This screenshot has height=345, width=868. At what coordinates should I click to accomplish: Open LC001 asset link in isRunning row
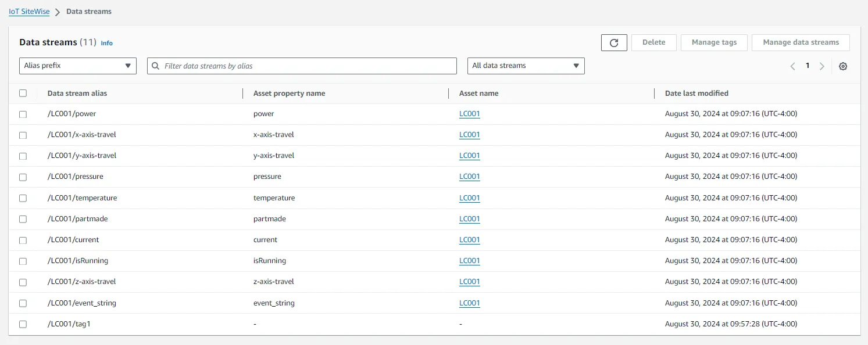pos(470,261)
